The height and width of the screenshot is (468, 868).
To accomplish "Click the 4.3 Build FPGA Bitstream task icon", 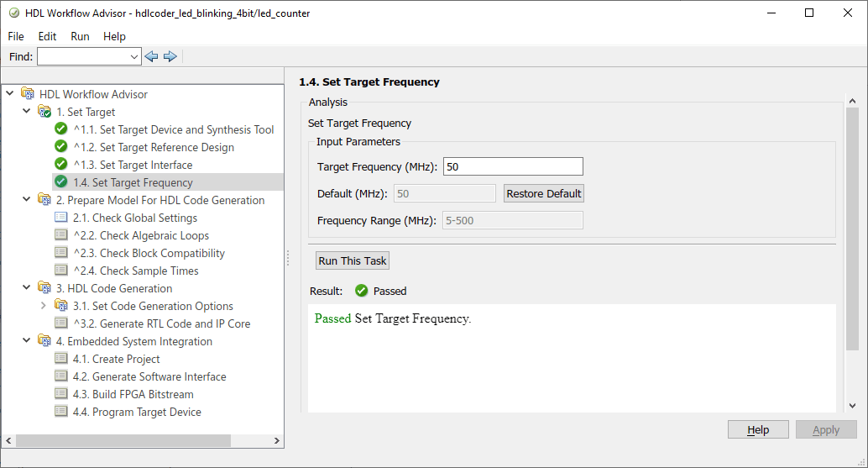I will (60, 394).
